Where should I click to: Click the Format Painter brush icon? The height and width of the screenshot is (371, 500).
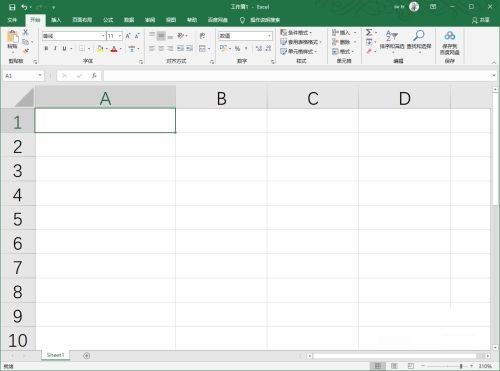click(25, 51)
